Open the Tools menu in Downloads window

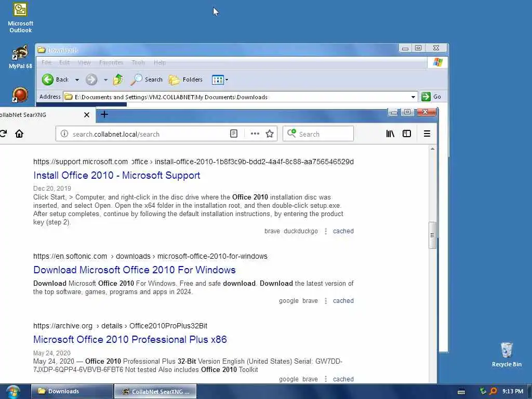(x=138, y=62)
